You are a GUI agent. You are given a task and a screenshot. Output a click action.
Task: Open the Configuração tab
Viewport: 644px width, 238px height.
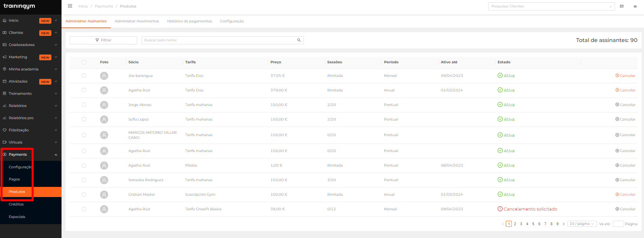pyautogui.click(x=232, y=21)
